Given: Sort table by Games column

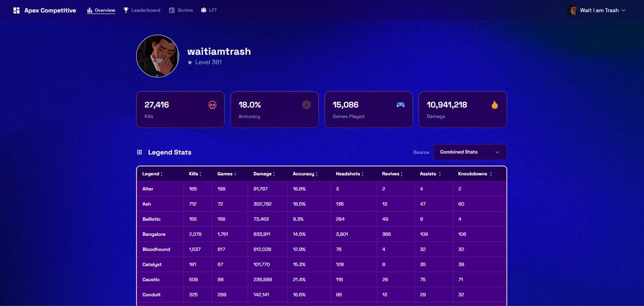Looking at the screenshot, I should coord(227,174).
